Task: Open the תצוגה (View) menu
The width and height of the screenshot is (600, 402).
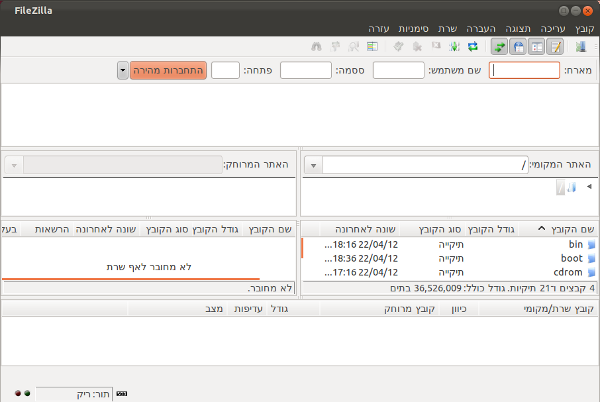Action: click(x=518, y=29)
